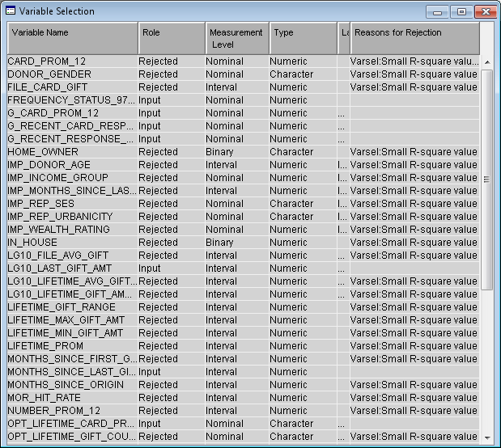Maximize the Variable Selection window
This screenshot has height=448, width=501.
click(461, 12)
